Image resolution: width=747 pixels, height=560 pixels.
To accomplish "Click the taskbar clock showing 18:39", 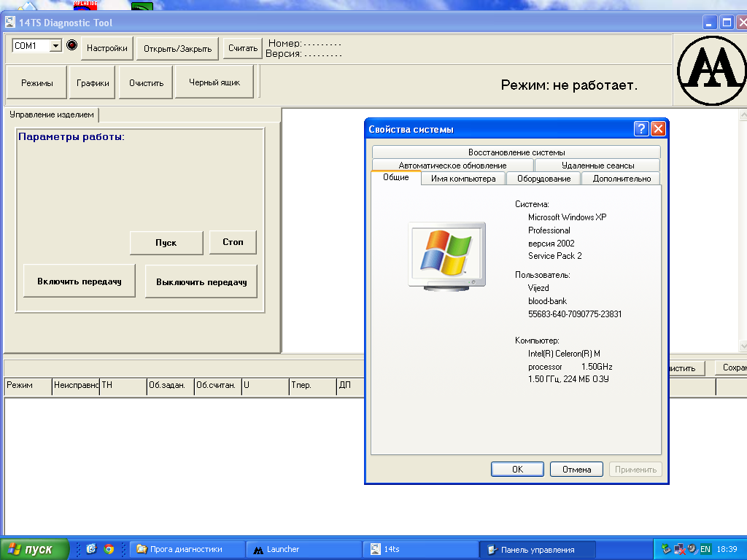I will pyautogui.click(x=727, y=549).
